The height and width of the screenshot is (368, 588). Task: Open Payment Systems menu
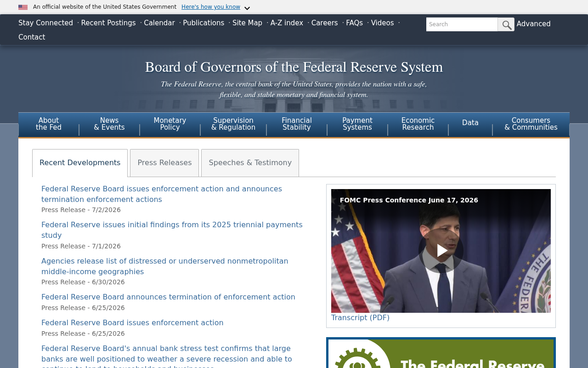point(357,124)
